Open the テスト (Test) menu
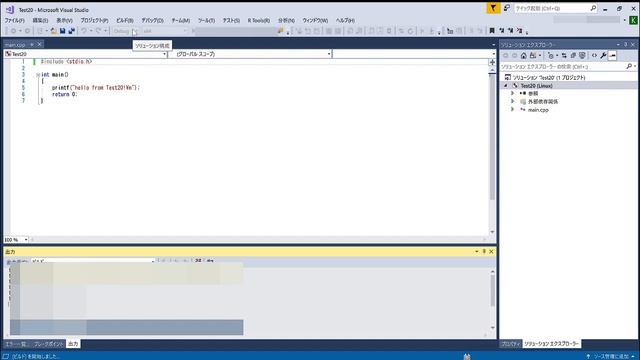 pyautogui.click(x=231, y=20)
